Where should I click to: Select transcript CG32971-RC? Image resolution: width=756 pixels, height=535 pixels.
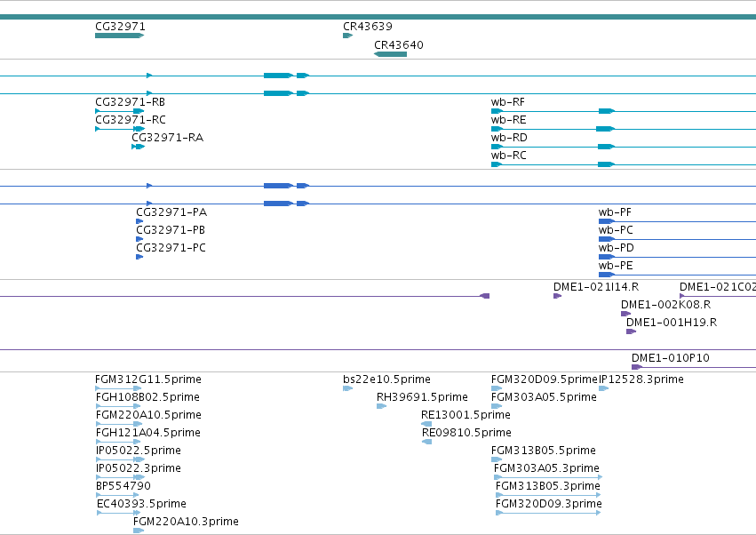click(131, 120)
